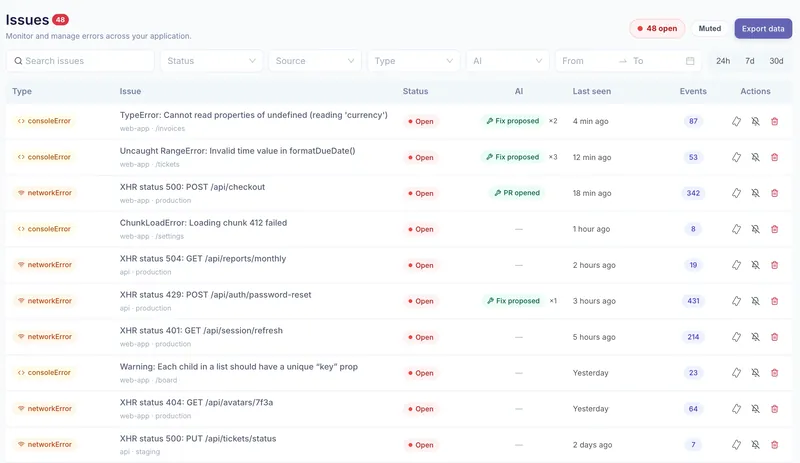Open the Source filter dropdown
Screen dimensions: 800x463
[315, 61]
